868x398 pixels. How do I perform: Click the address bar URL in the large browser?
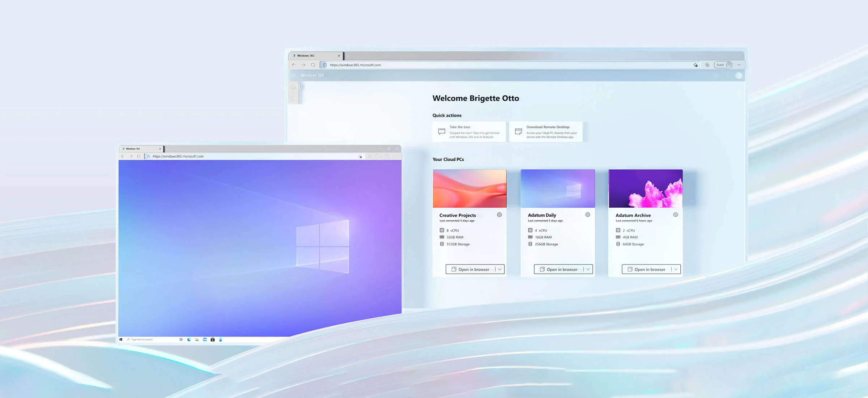[x=355, y=65]
